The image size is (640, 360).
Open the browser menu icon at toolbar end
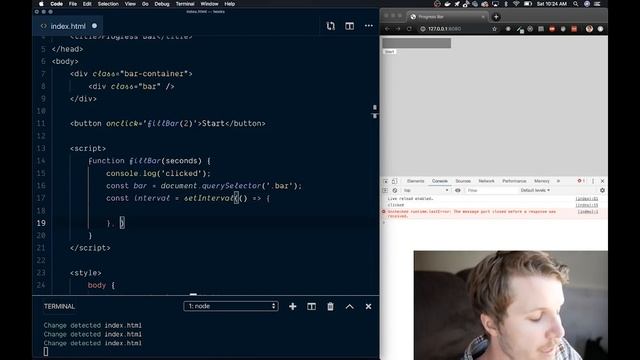[600, 29]
